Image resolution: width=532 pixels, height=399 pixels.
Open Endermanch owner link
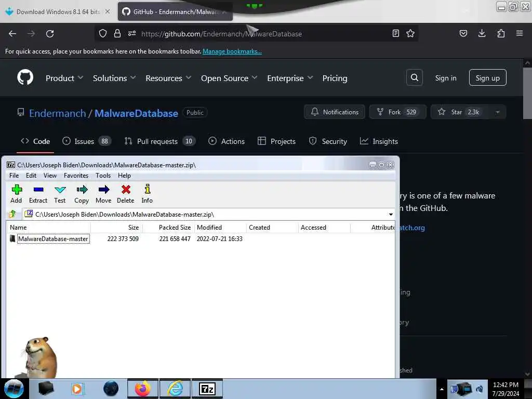point(57,113)
